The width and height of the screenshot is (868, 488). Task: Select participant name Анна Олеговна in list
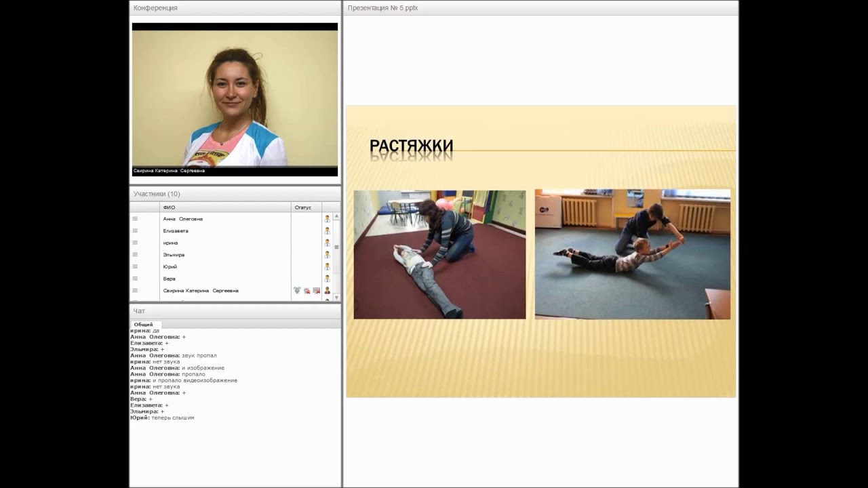[182, 219]
